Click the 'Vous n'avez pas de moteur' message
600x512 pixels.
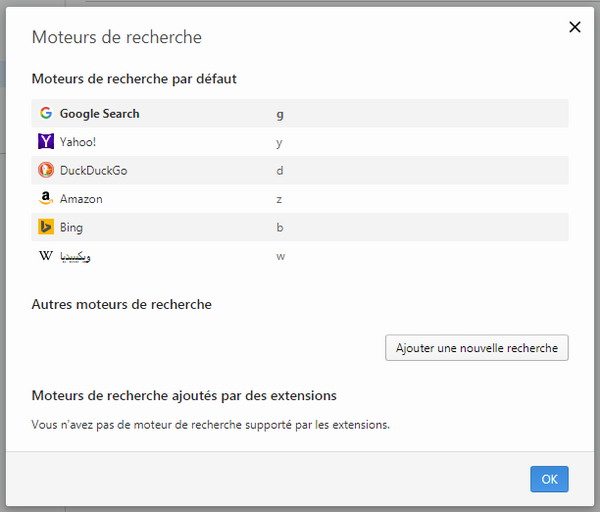[210, 424]
